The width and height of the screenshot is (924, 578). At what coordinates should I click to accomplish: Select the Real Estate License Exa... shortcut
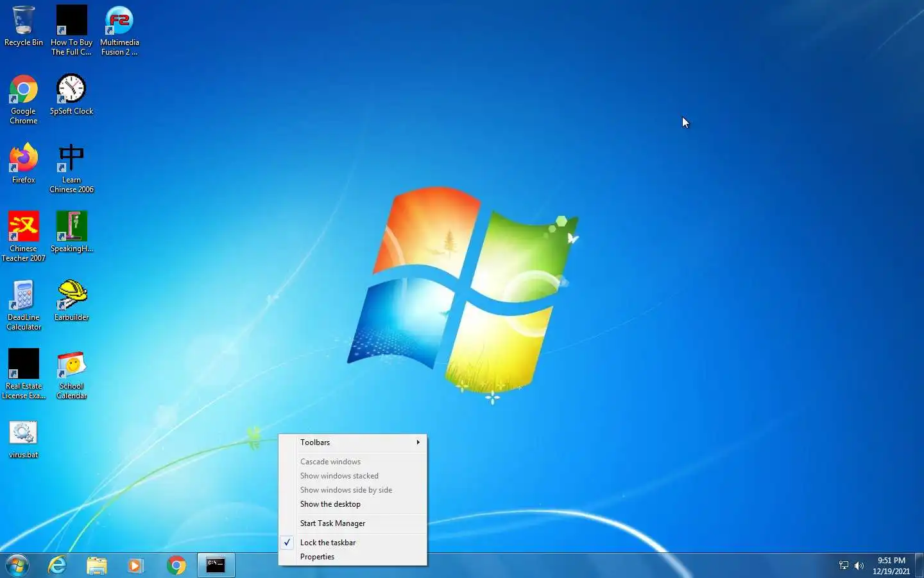24,374
